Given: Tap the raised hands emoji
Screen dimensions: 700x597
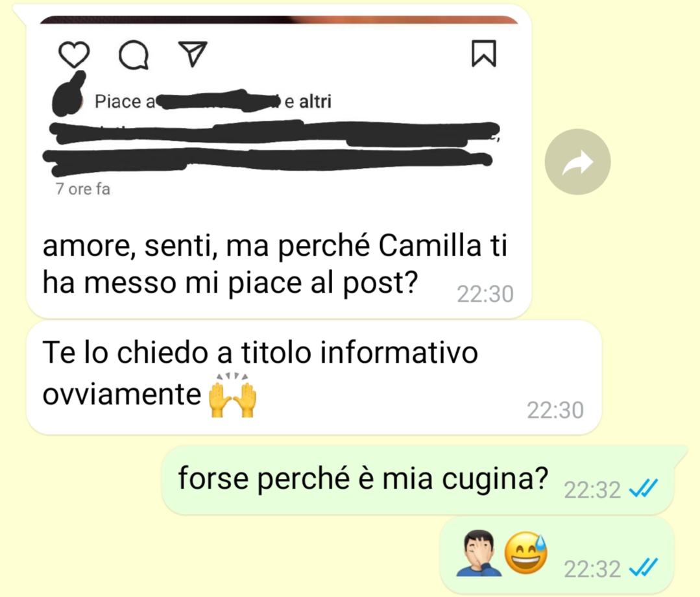Looking at the screenshot, I should [233, 395].
